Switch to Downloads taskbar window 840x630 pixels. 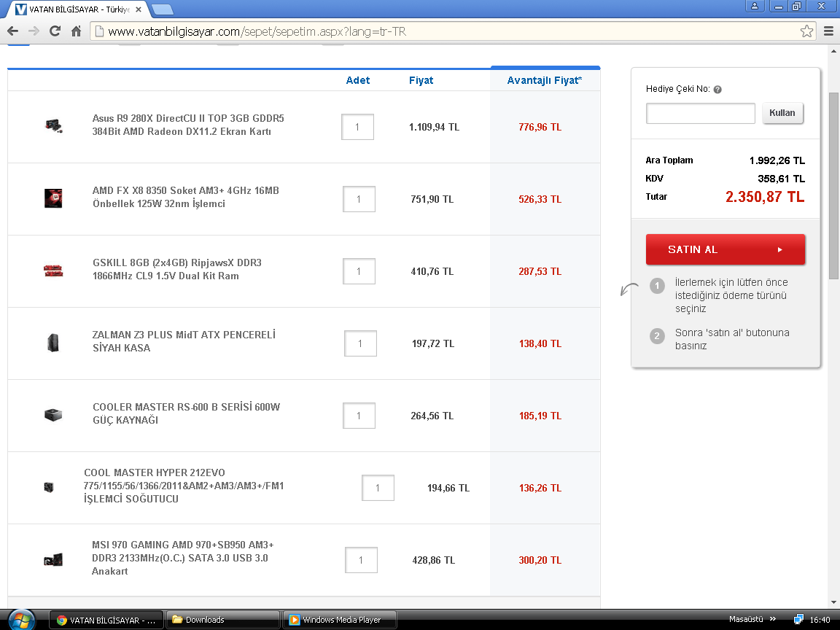[x=223, y=620]
